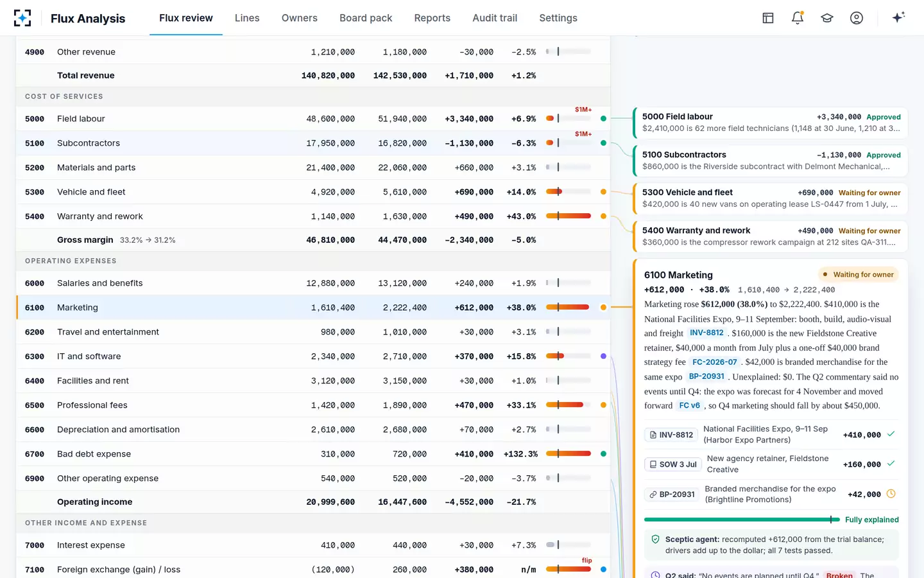Switch to the Lines tab
924x578 pixels.
[247, 18]
